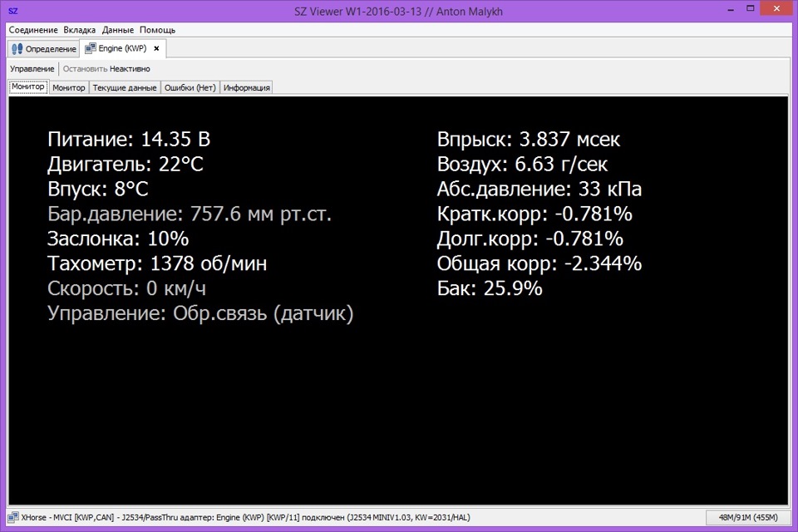
Task: Click the footsteps icon on Определение tab
Action: pyautogui.click(x=17, y=49)
